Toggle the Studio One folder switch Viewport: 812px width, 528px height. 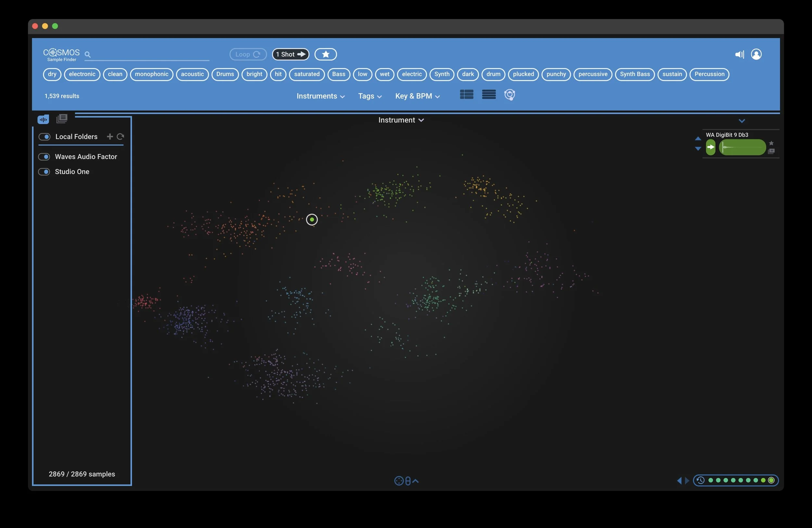point(44,171)
